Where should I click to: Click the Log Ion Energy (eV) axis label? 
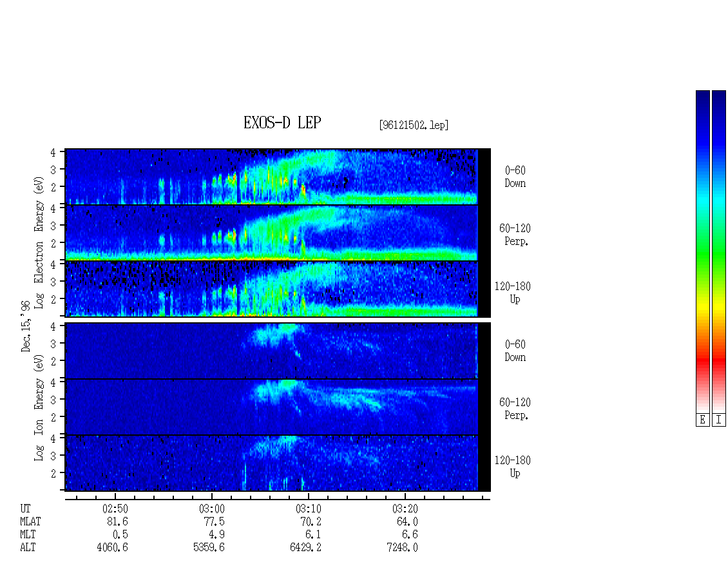pyautogui.click(x=39, y=407)
